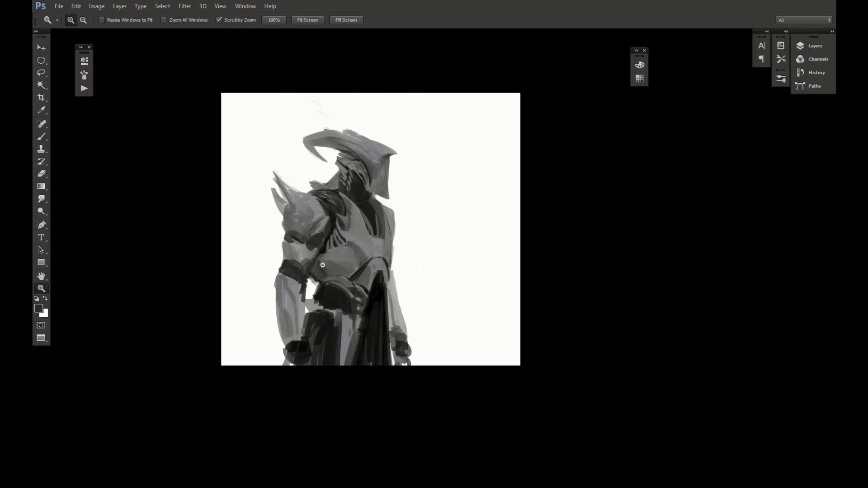
Task: Enable Zoom All Windows checkbox
Action: coord(164,20)
